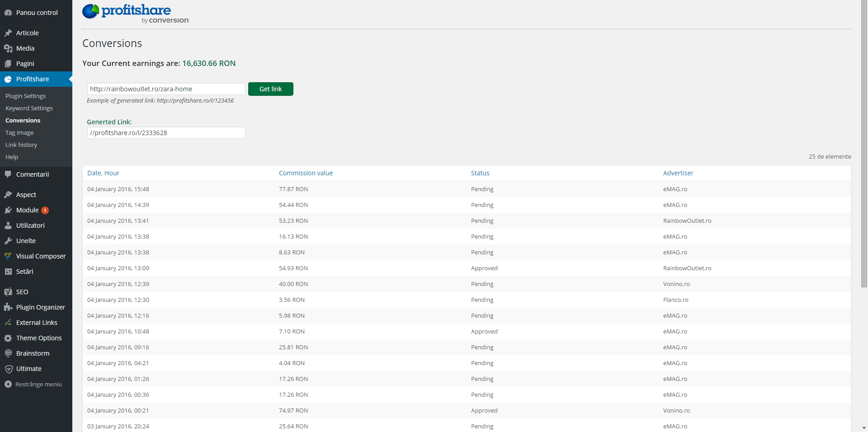Sort table by Date, Hour column

pos(103,173)
